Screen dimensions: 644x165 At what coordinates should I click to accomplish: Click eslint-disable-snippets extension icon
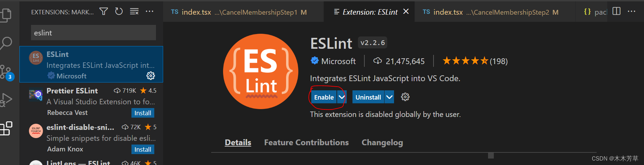pyautogui.click(x=36, y=131)
